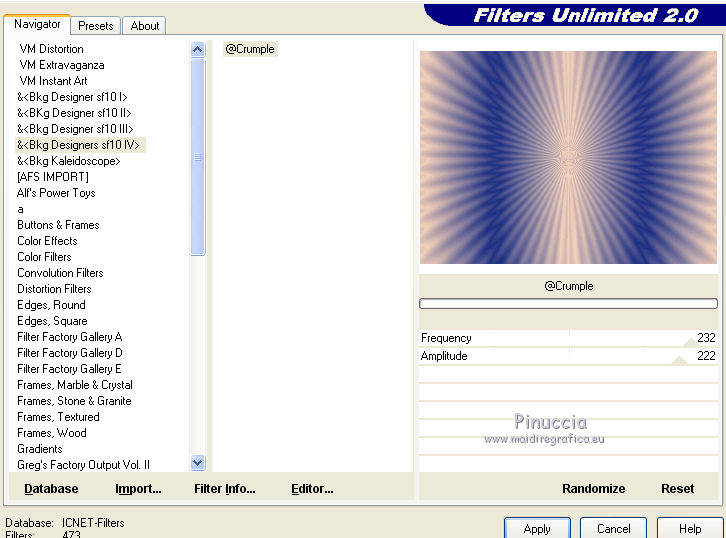This screenshot has height=538, width=726.
Task: Open the About tab
Action: (144, 26)
